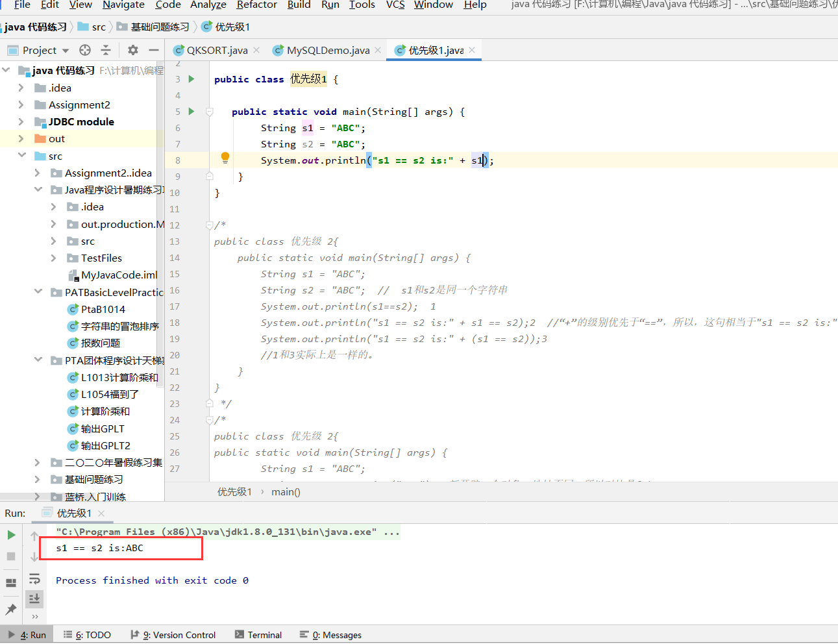Rerun program with green play button
Viewport: 838px width, 644px height.
point(11,535)
